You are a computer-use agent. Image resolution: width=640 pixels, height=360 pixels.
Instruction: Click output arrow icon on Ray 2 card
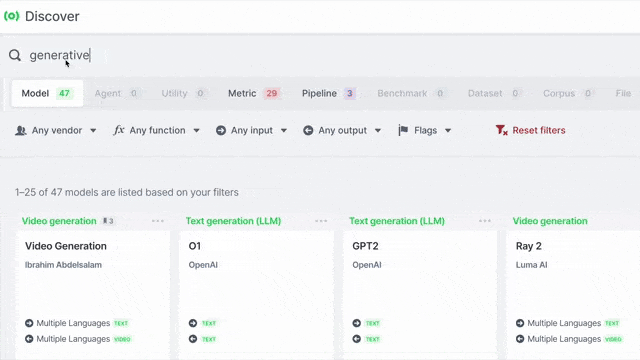pyautogui.click(x=520, y=339)
